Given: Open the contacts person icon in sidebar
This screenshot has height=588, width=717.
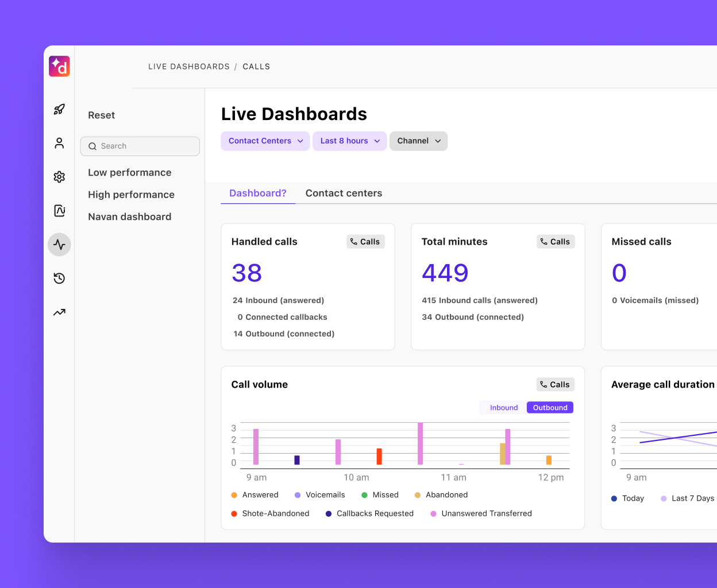Looking at the screenshot, I should (x=59, y=143).
